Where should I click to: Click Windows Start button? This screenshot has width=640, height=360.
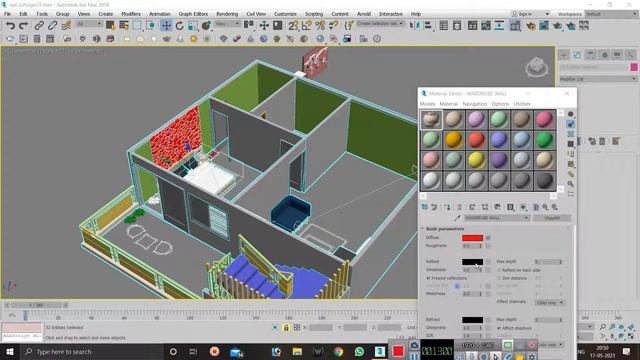pyautogui.click(x=9, y=351)
